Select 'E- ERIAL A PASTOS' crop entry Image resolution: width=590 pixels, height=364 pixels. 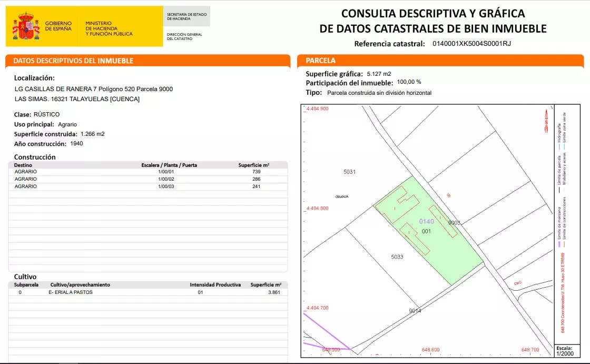pos(71,292)
